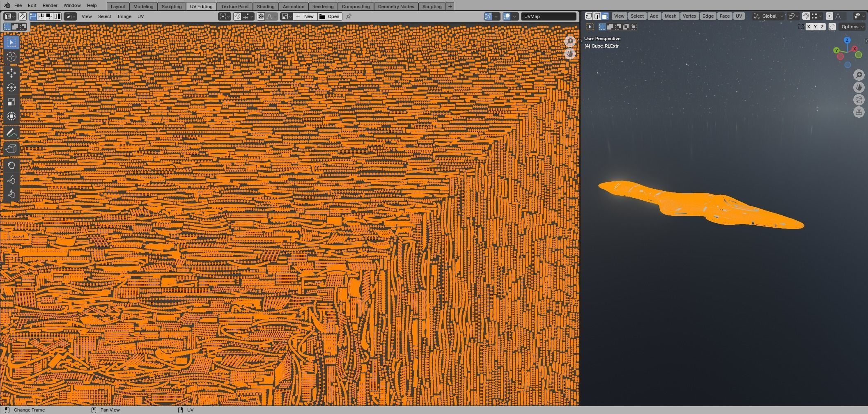
Task: Switch to UV island select mode
Action: pyautogui.click(x=57, y=16)
